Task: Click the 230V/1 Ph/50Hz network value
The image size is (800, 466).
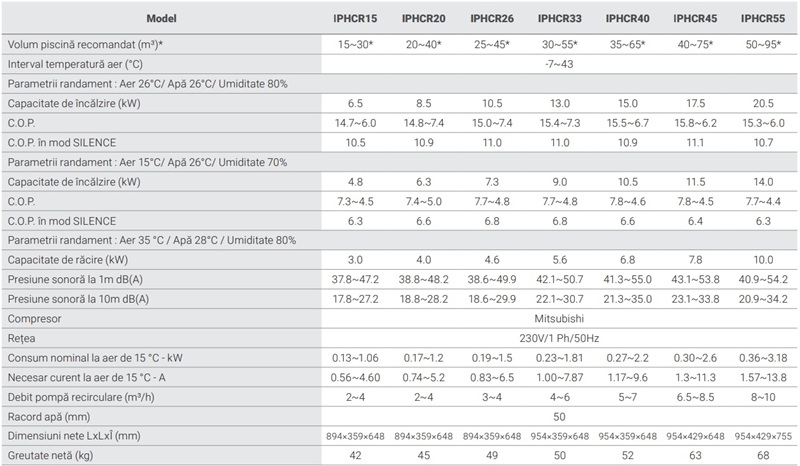Action: [558, 337]
